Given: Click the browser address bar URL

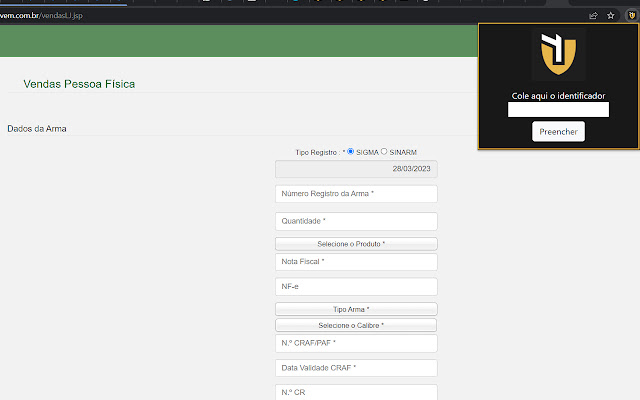Looking at the screenshot, I should (41, 16).
